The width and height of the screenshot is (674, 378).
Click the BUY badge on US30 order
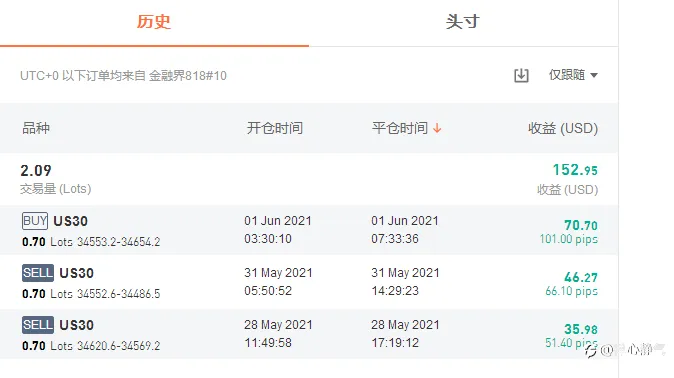point(35,221)
